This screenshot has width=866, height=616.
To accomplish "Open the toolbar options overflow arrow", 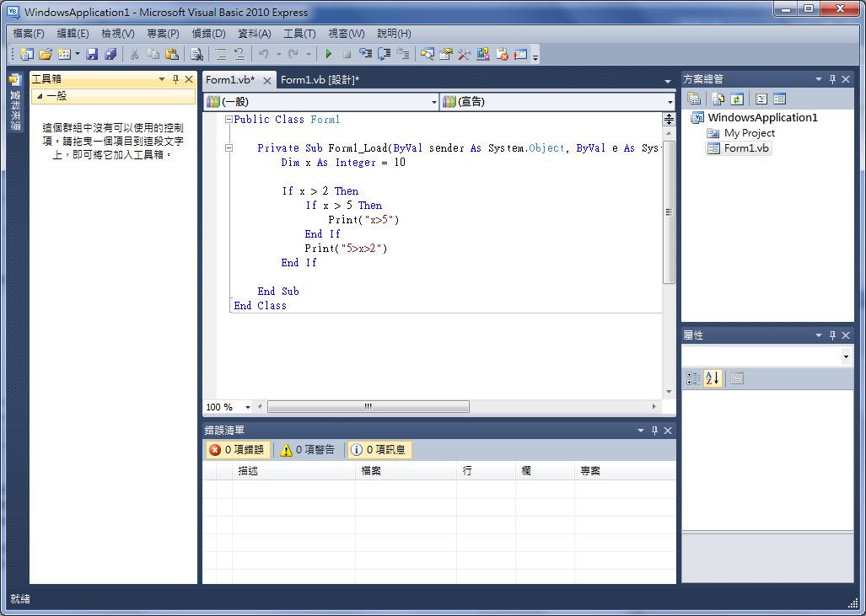I will click(x=535, y=56).
